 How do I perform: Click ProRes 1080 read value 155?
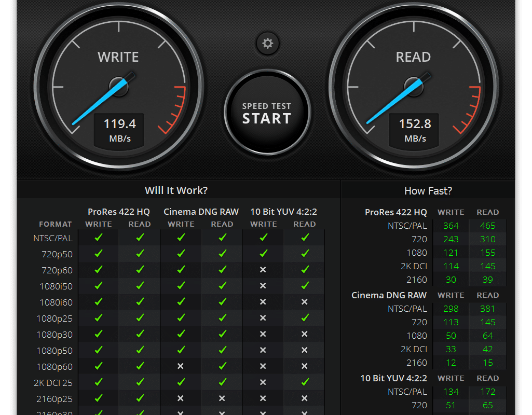(x=487, y=253)
